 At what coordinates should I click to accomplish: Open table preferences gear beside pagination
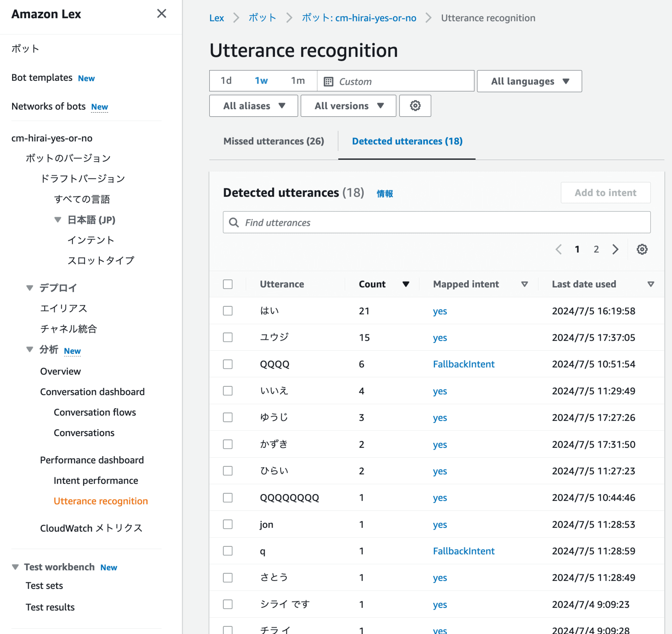(642, 249)
